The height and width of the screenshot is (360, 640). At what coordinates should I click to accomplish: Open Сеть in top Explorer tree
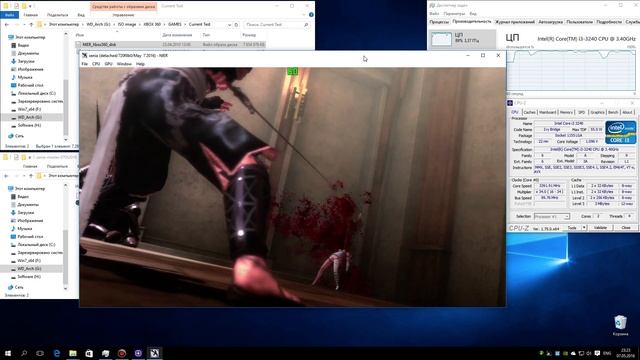pyautogui.click(x=19, y=136)
